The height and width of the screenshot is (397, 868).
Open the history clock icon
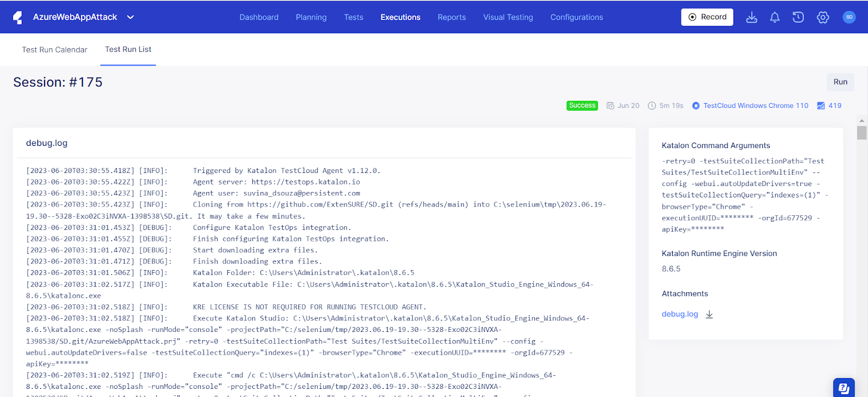point(798,17)
